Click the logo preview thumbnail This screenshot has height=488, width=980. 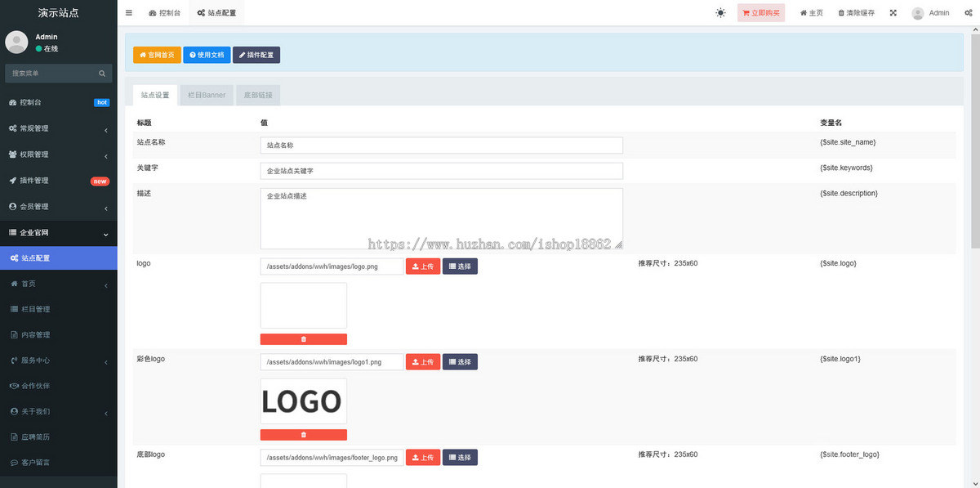tap(304, 306)
